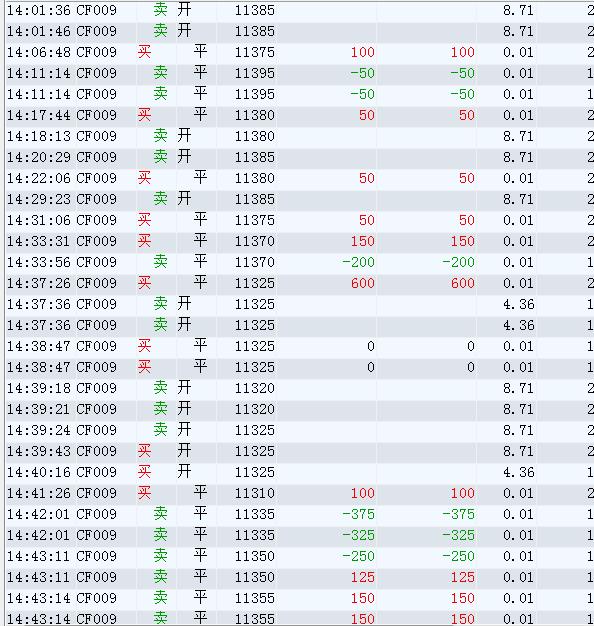
Task: Click the 600 profit in 14:37:26 row
Action: tap(362, 283)
